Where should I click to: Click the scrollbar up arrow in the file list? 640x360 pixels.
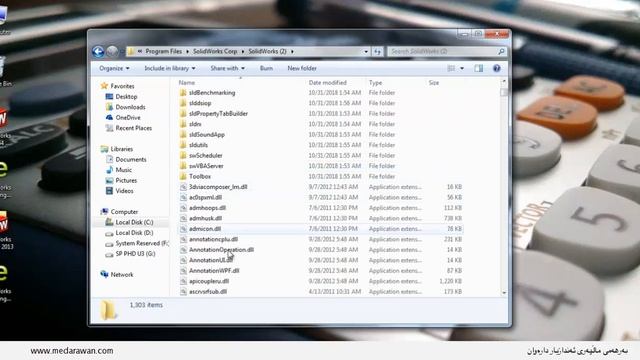point(504,82)
